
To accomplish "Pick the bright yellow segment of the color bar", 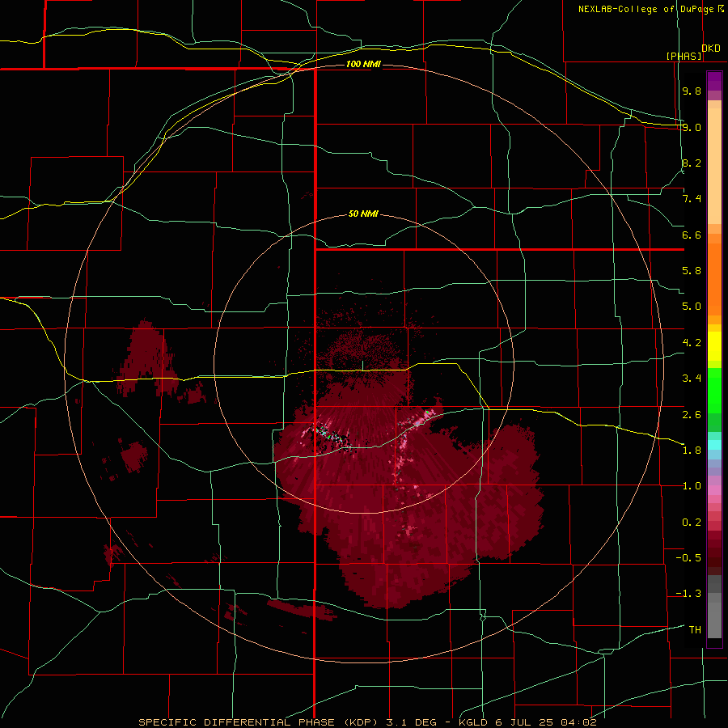I will [x=714, y=346].
